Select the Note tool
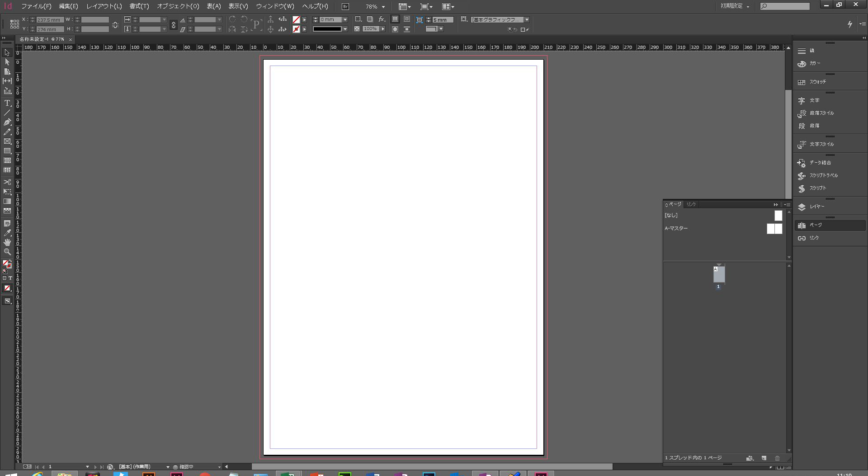This screenshot has height=476, width=868. (7, 223)
